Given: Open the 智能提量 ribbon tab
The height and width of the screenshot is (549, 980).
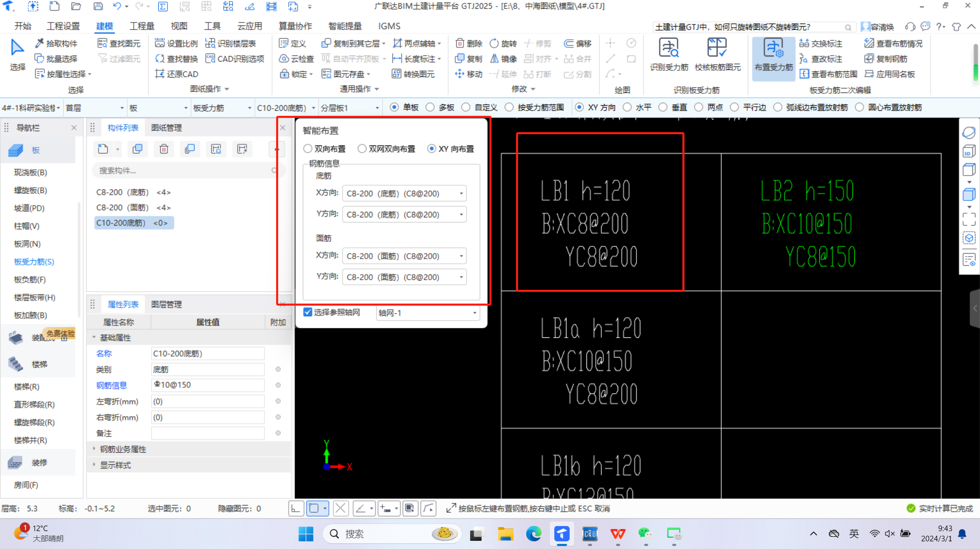Looking at the screenshot, I should point(345,26).
